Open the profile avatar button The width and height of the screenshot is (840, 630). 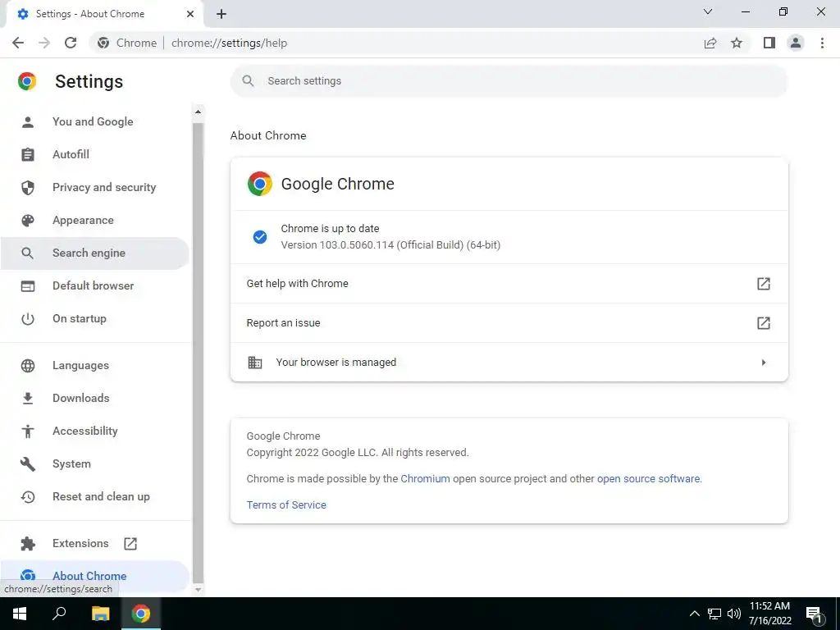(796, 43)
